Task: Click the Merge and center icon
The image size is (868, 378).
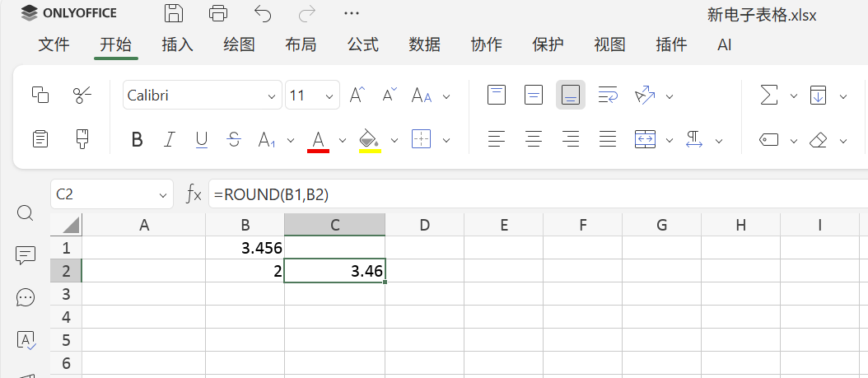Action: 645,139
